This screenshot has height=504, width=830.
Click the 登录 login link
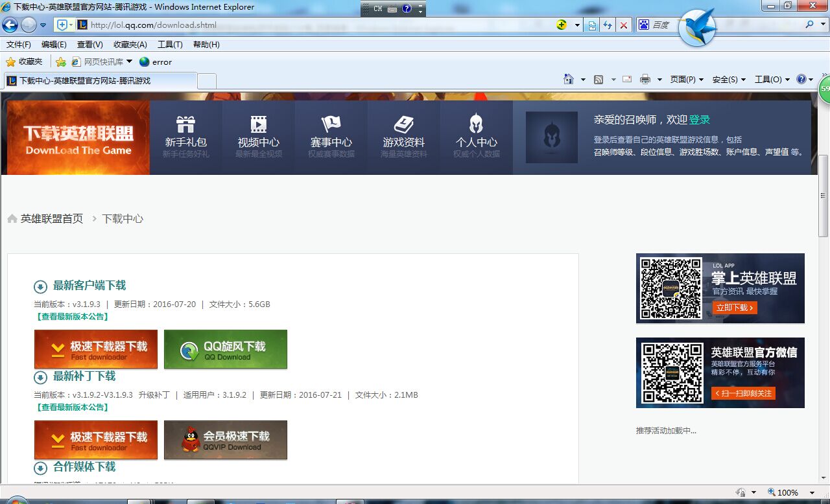(700, 119)
